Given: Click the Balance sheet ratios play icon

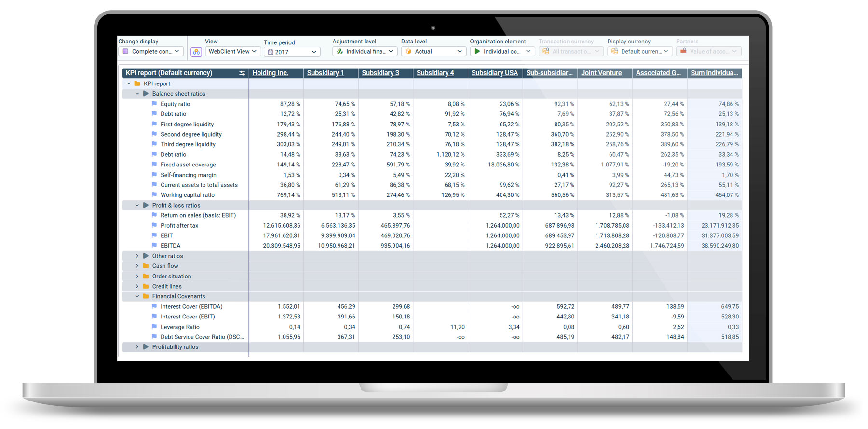Looking at the screenshot, I should point(146,94).
